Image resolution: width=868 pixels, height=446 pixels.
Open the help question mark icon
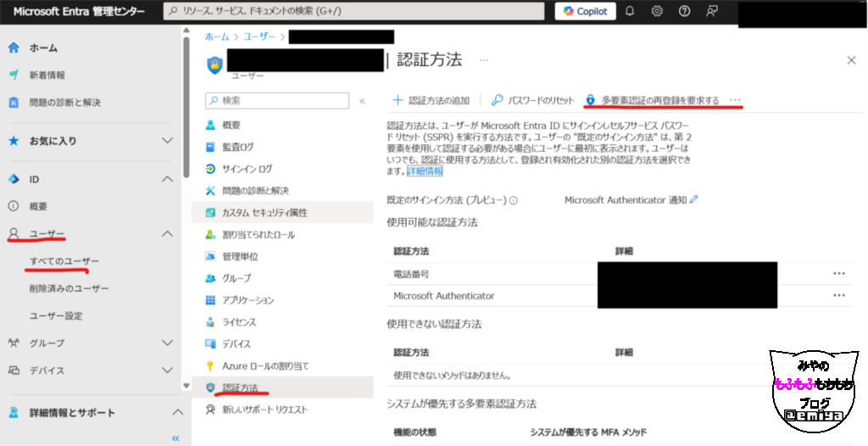(x=684, y=11)
